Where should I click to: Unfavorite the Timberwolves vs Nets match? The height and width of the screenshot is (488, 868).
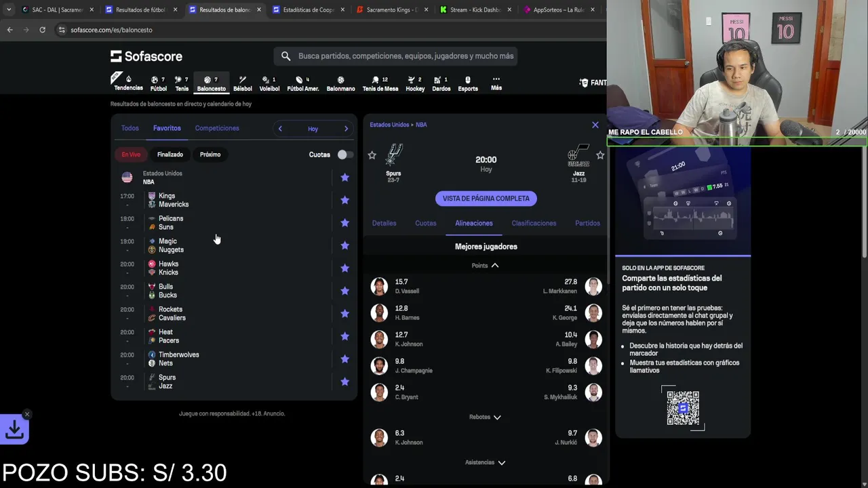pyautogui.click(x=344, y=359)
